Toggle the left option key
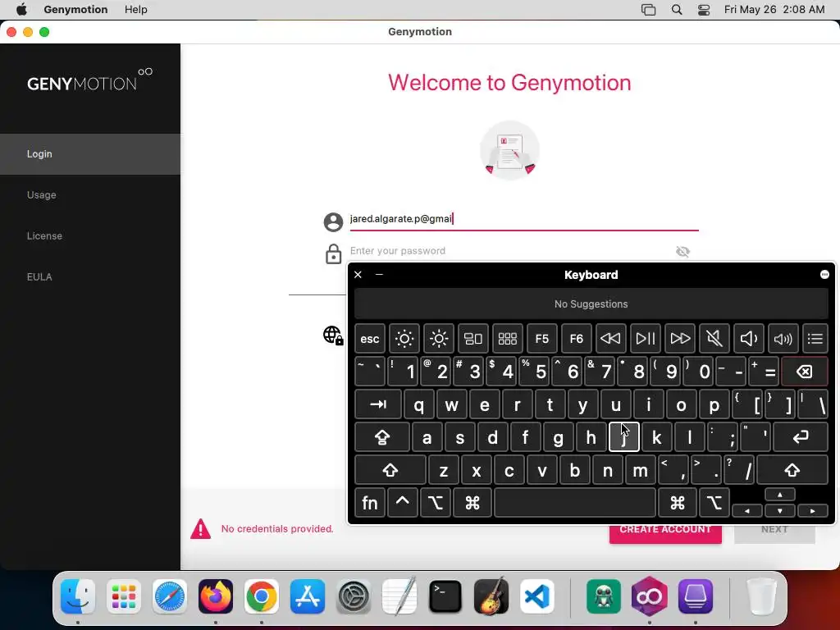Screen dimensions: 840x630 (435, 503)
